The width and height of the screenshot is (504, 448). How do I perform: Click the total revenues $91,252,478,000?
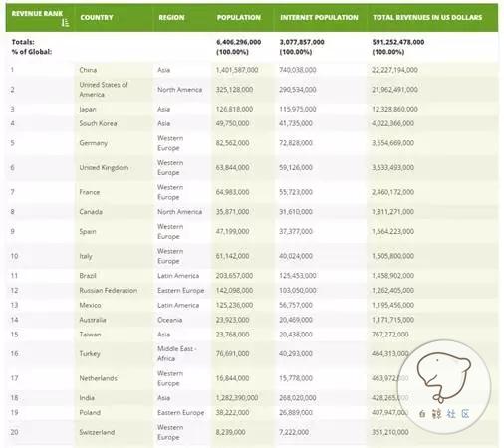pyautogui.click(x=398, y=42)
